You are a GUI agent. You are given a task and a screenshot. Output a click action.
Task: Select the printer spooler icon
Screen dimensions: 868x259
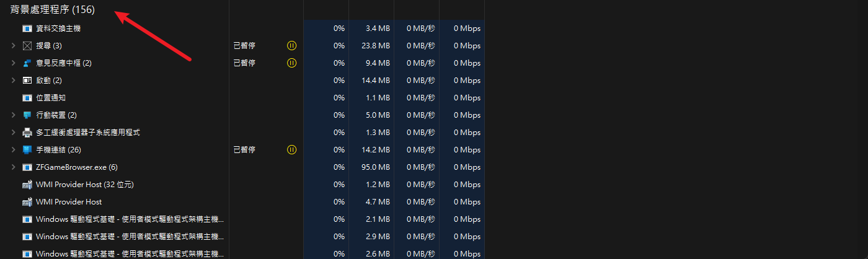[x=27, y=133]
